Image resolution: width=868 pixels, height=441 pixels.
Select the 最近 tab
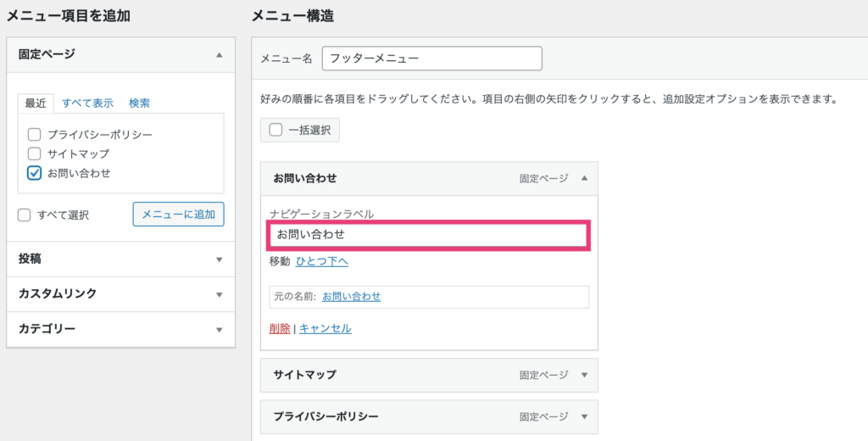click(36, 103)
